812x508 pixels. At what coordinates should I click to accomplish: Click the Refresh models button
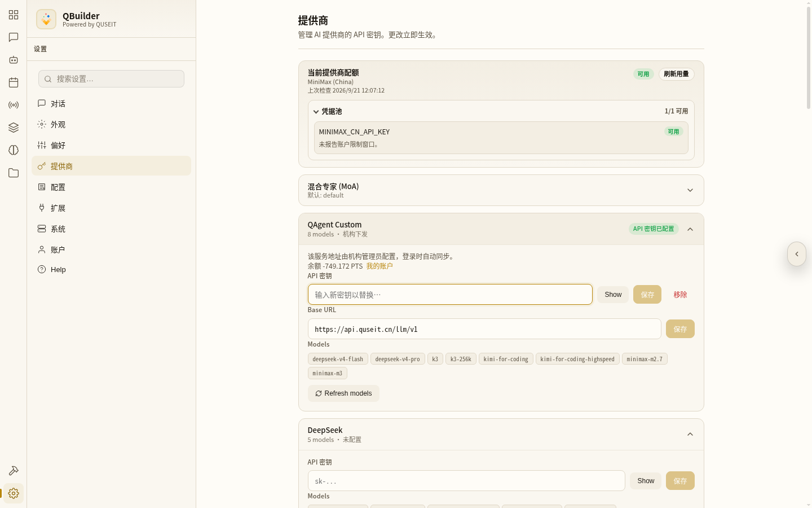(x=343, y=393)
